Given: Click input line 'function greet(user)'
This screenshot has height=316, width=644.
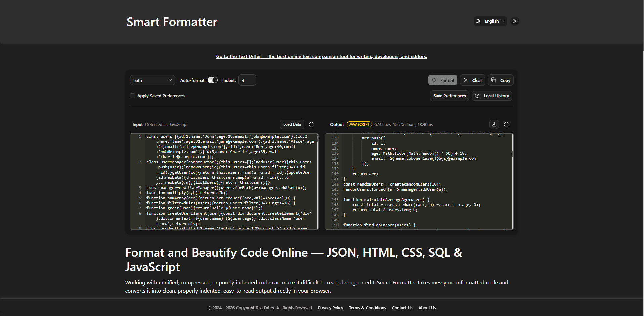Looking at the screenshot, I should (x=205, y=208).
